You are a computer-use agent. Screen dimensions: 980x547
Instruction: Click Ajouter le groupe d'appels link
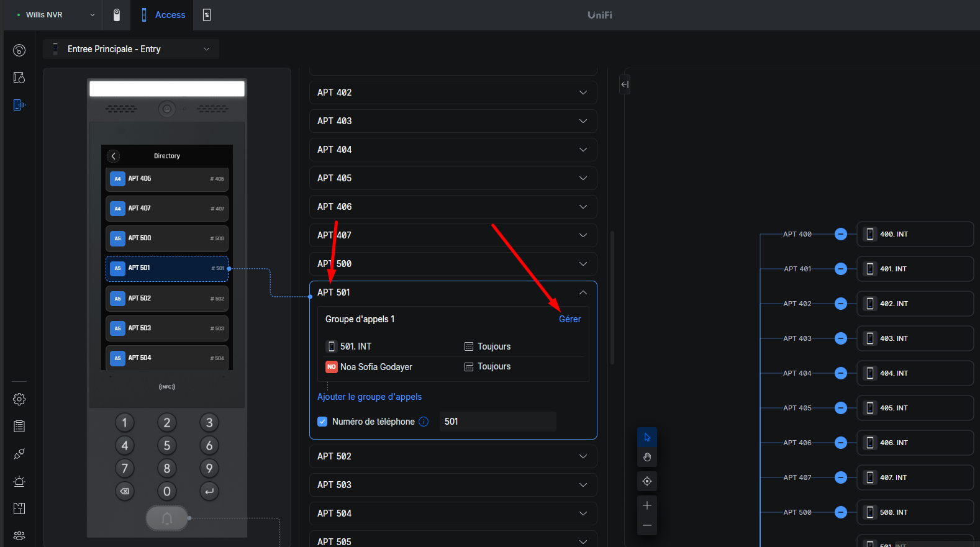370,397
